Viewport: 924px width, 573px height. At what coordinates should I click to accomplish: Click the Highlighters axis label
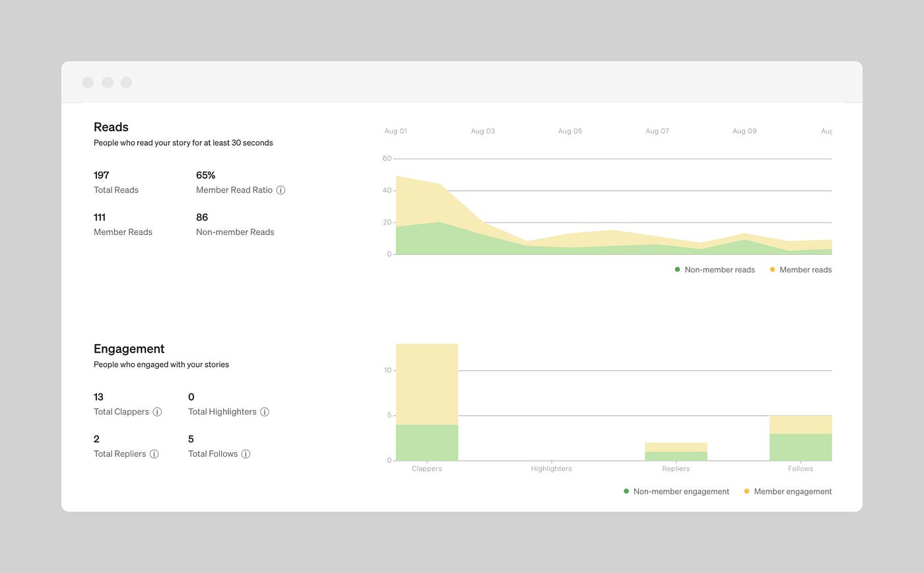(551, 469)
